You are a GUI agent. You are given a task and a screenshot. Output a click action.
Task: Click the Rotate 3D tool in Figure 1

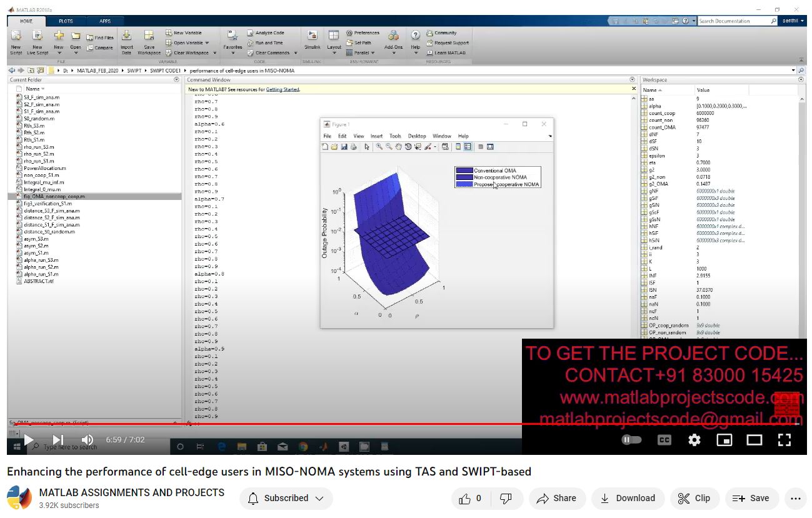408,147
